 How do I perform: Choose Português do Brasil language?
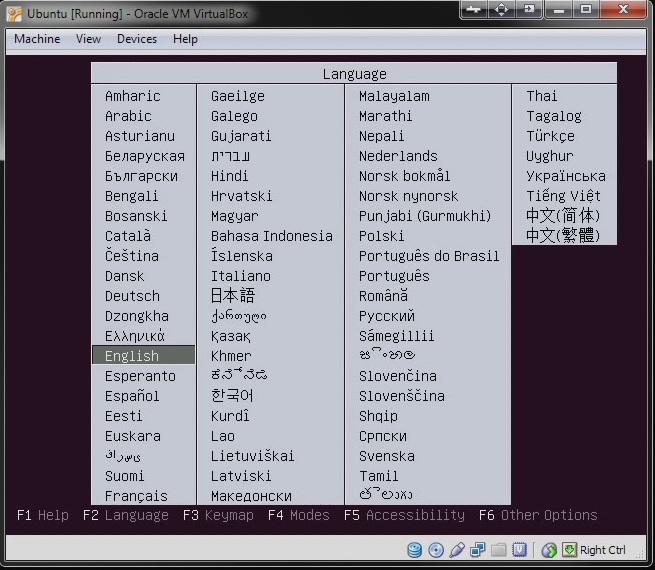click(x=429, y=256)
